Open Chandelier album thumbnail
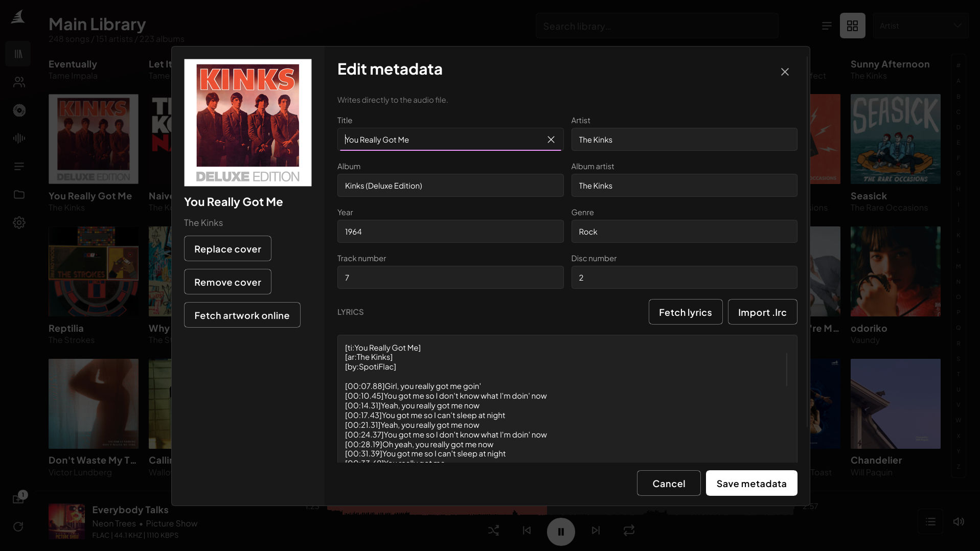The image size is (980, 551). coord(895,404)
